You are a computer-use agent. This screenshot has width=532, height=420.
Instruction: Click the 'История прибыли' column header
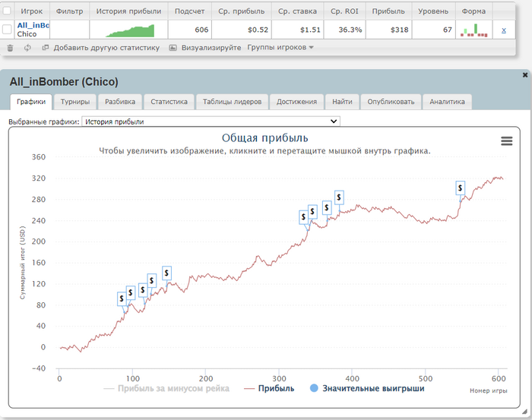coord(128,11)
